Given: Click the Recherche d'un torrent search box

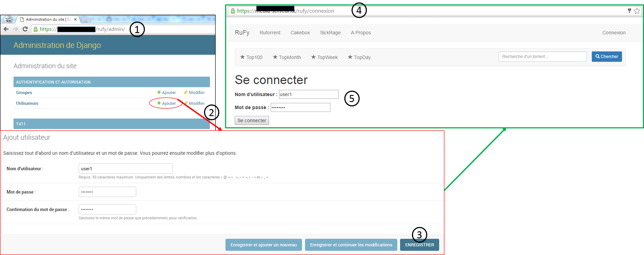Looking at the screenshot, I should coord(543,57).
